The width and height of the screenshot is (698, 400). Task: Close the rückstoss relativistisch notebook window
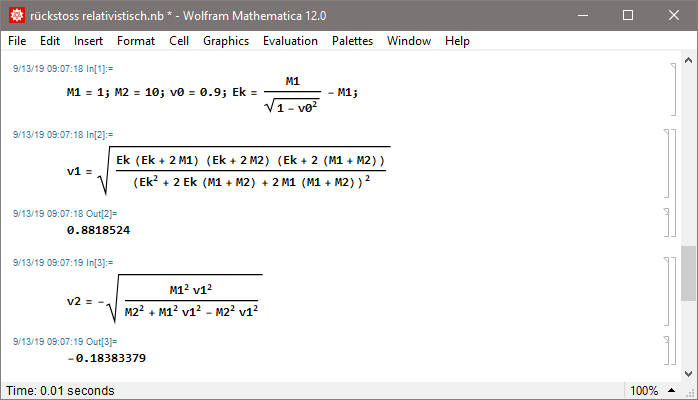coord(673,16)
